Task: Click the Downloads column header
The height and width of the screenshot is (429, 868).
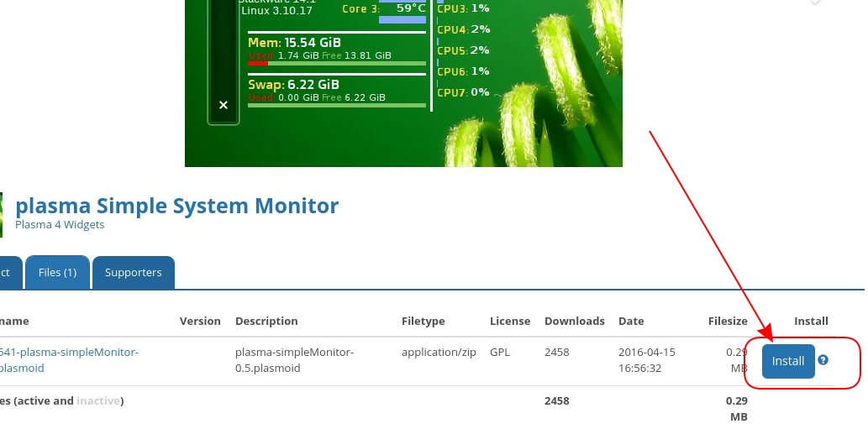Action: [x=574, y=322]
